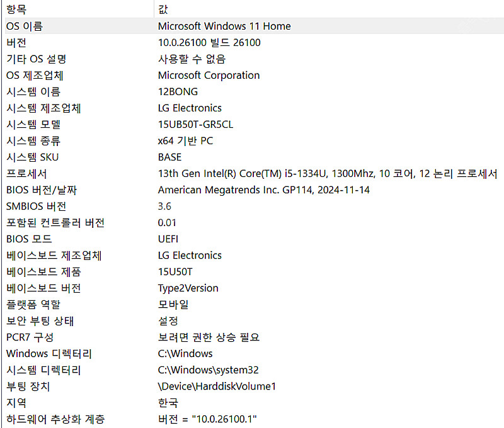Viewport: 504px width, 428px height.
Task: Select value 10.0.26100 빌드 26100
Action: coord(209,42)
